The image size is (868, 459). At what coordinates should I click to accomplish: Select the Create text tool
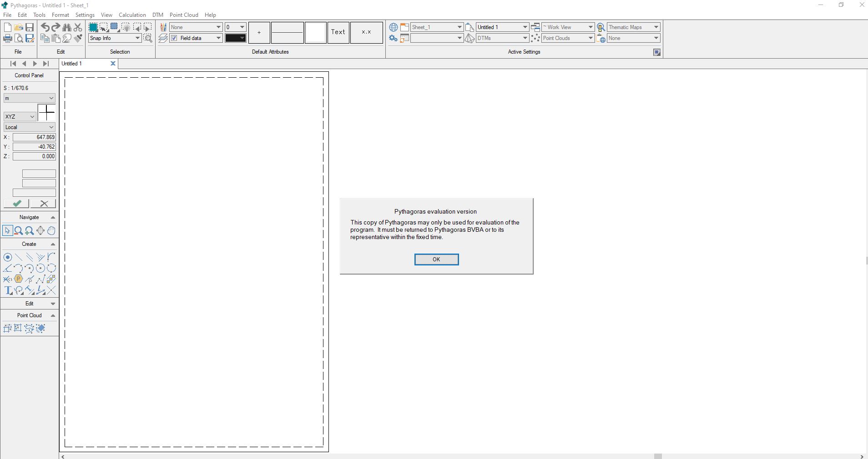[8, 290]
